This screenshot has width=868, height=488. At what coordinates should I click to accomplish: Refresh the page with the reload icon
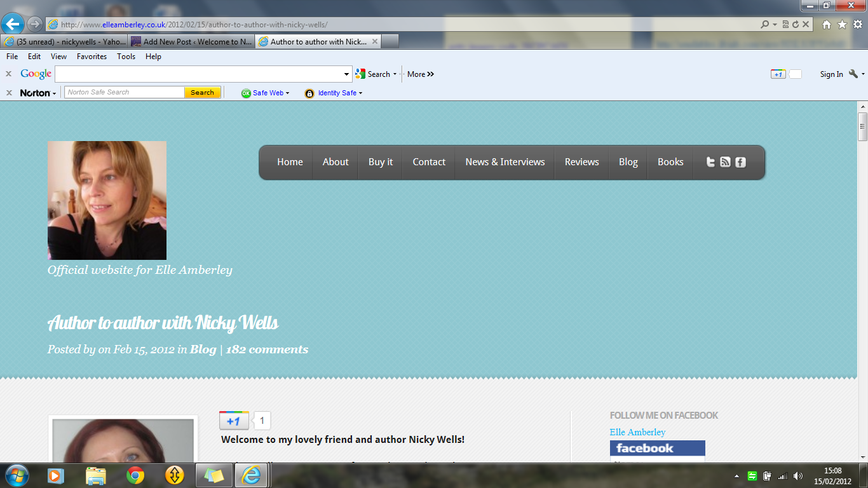point(795,25)
